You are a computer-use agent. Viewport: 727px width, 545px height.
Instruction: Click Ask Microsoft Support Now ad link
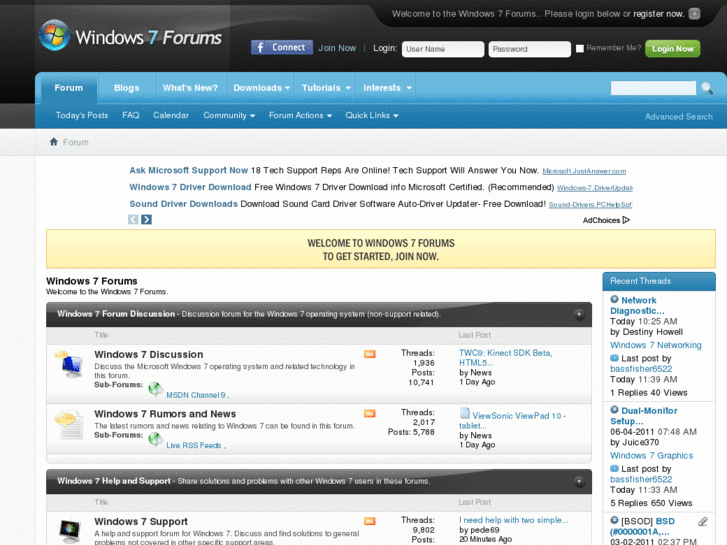coord(188,170)
